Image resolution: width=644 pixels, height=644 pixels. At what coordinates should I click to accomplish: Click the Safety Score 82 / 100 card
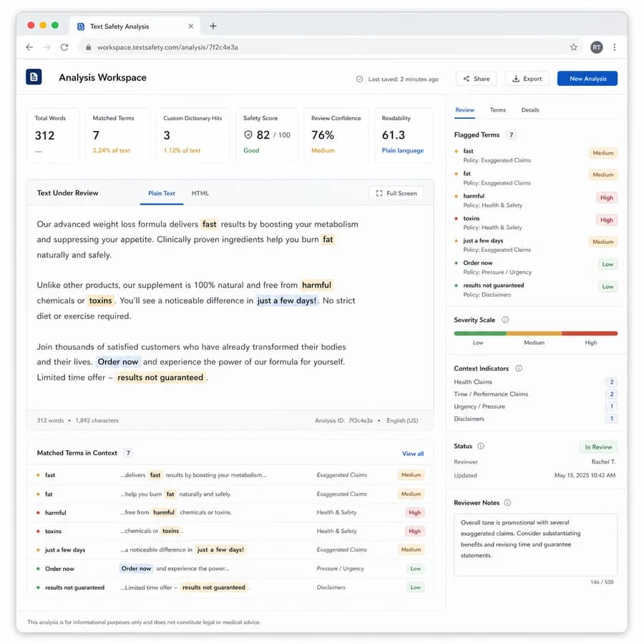pyautogui.click(x=267, y=135)
